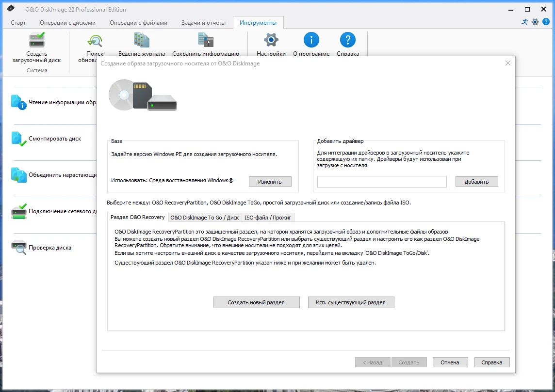The height and width of the screenshot is (392, 555).
Task: Open the Задачи и отчеты ribbon tab
Action: click(203, 23)
